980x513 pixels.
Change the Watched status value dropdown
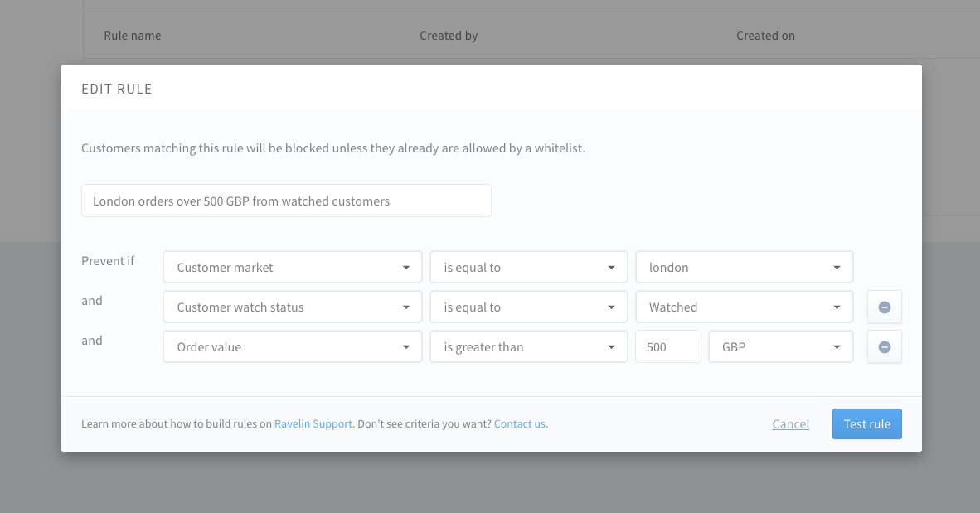coord(744,307)
